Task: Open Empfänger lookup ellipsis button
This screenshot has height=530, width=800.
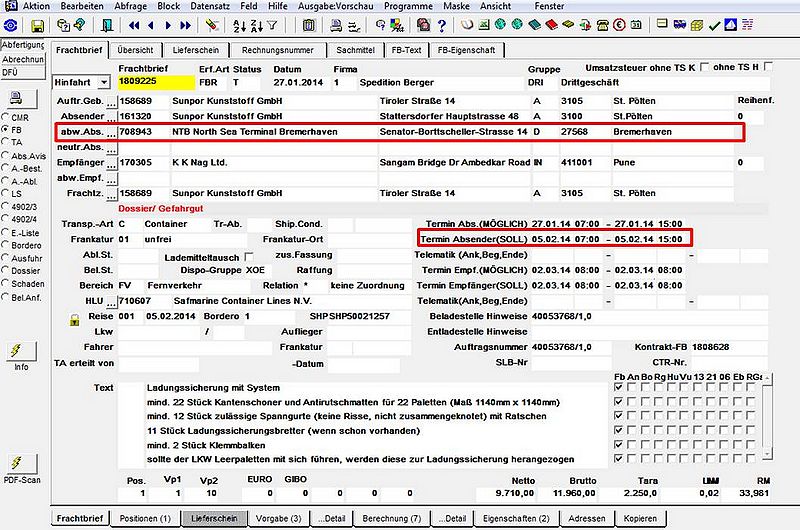Action: [111, 163]
